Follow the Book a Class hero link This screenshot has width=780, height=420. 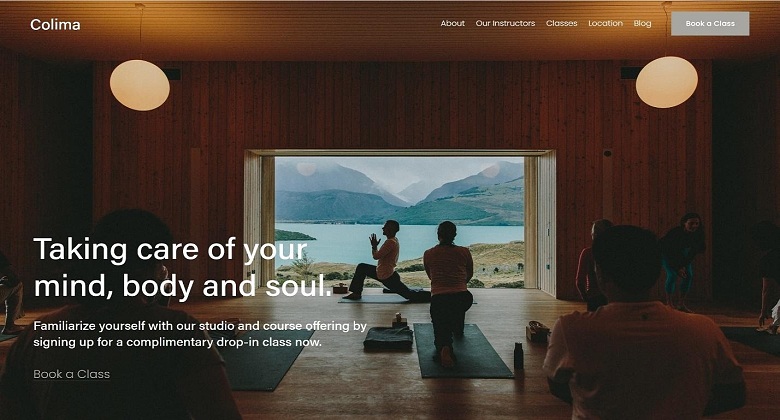pos(72,374)
